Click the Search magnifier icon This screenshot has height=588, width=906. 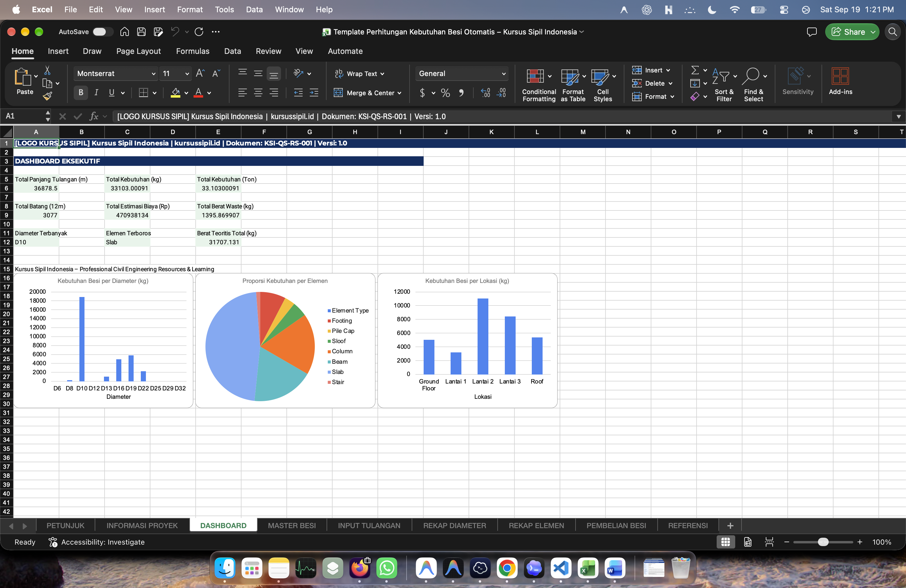(893, 32)
